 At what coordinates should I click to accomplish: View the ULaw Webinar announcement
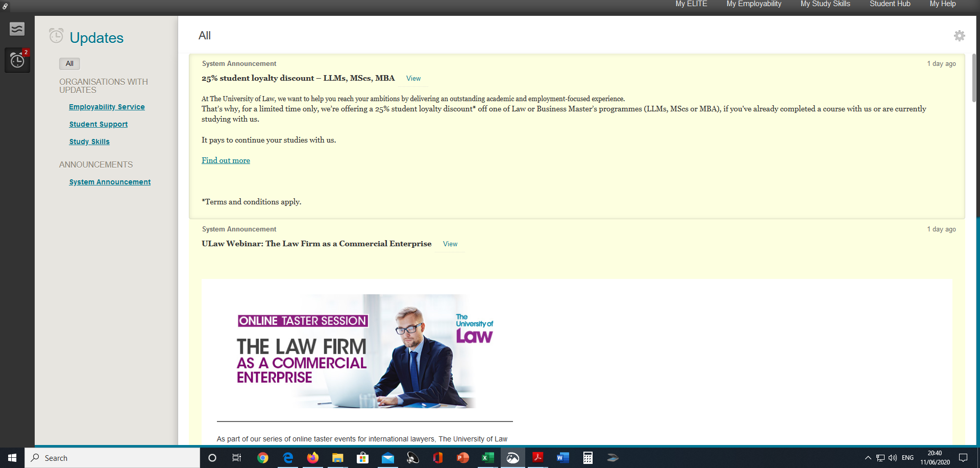click(450, 244)
